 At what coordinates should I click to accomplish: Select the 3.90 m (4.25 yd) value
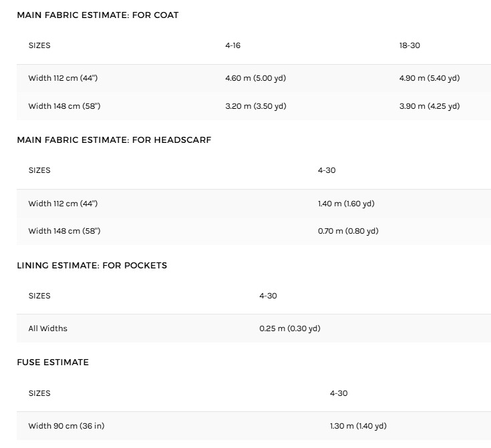pyautogui.click(x=429, y=106)
